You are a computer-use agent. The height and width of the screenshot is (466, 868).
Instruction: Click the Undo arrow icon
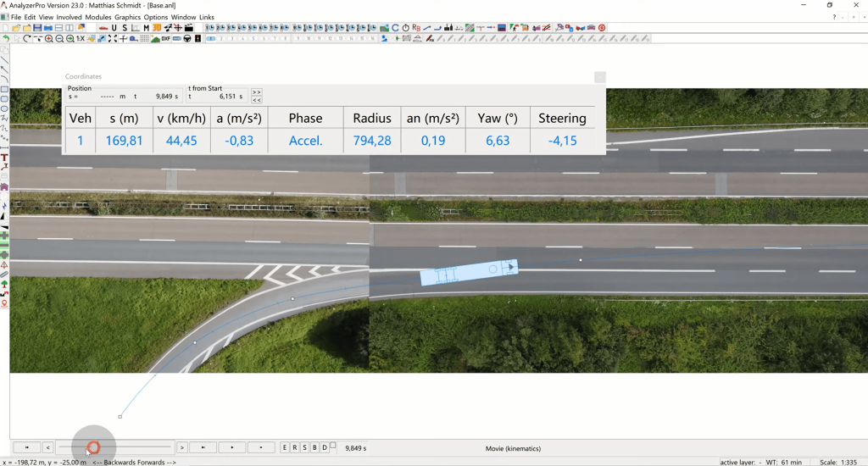click(6, 39)
